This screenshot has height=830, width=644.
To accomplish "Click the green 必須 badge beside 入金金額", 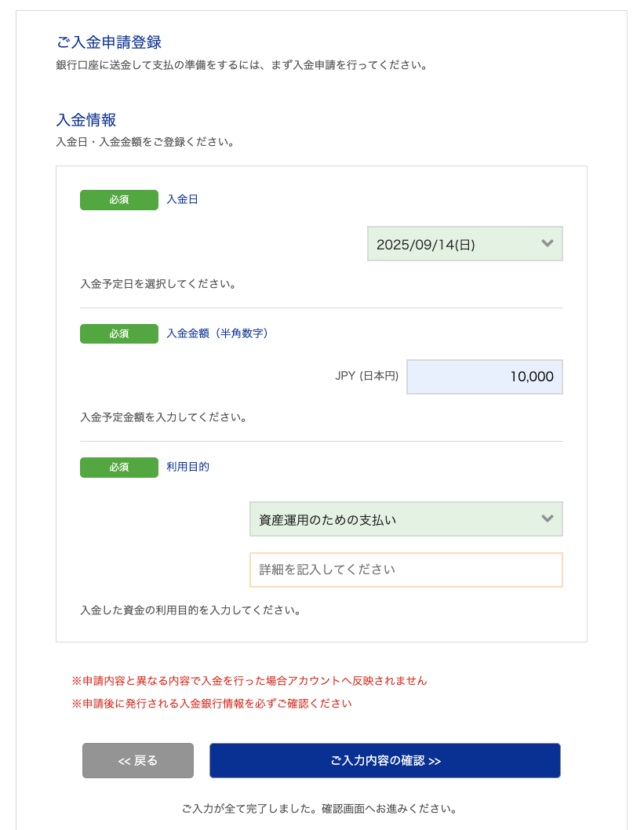I will coord(119,333).
